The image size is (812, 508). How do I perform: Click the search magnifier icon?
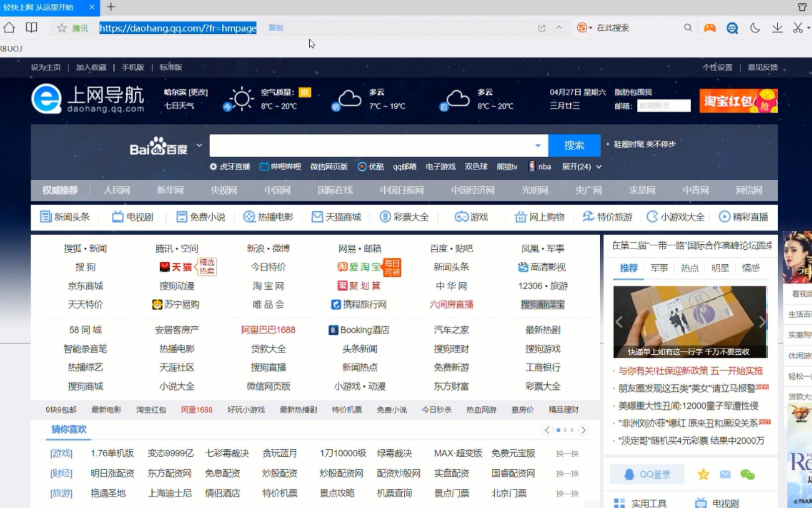[688, 28]
